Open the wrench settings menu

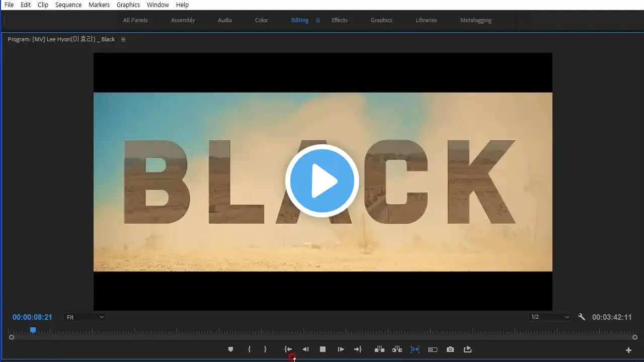pos(582,317)
